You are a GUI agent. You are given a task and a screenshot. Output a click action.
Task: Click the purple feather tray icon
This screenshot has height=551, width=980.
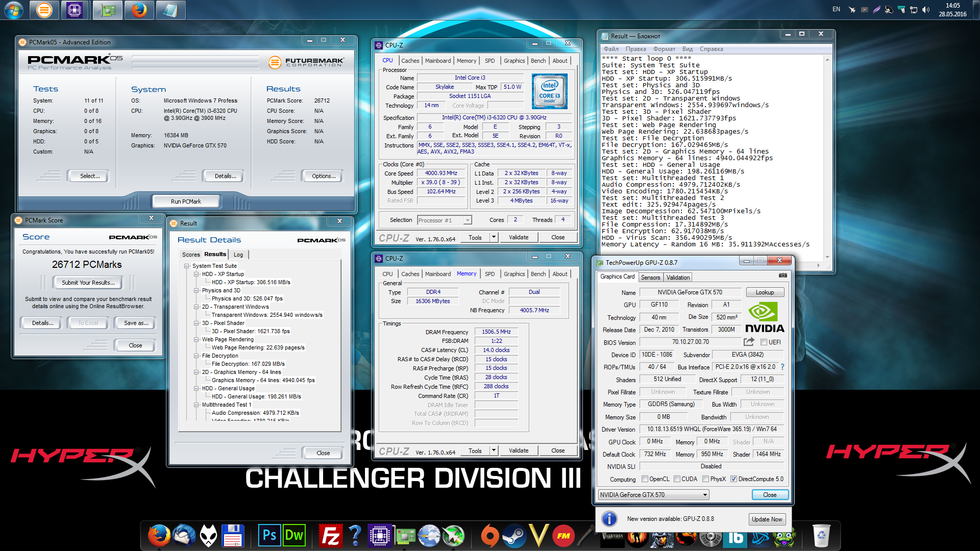pyautogui.click(x=877, y=10)
